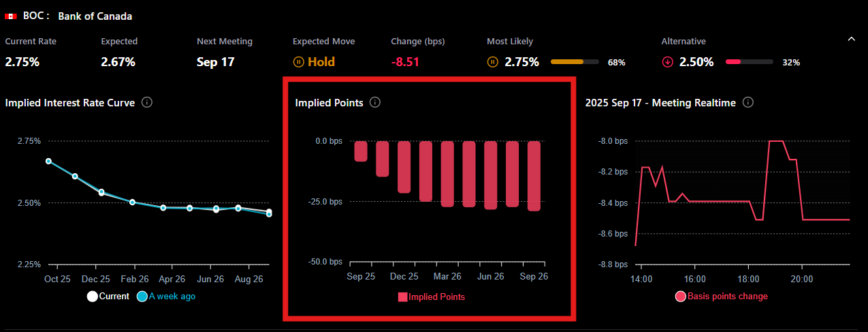Click the Bank of Canada title
Screen dimensions: 868x332
coord(95,16)
